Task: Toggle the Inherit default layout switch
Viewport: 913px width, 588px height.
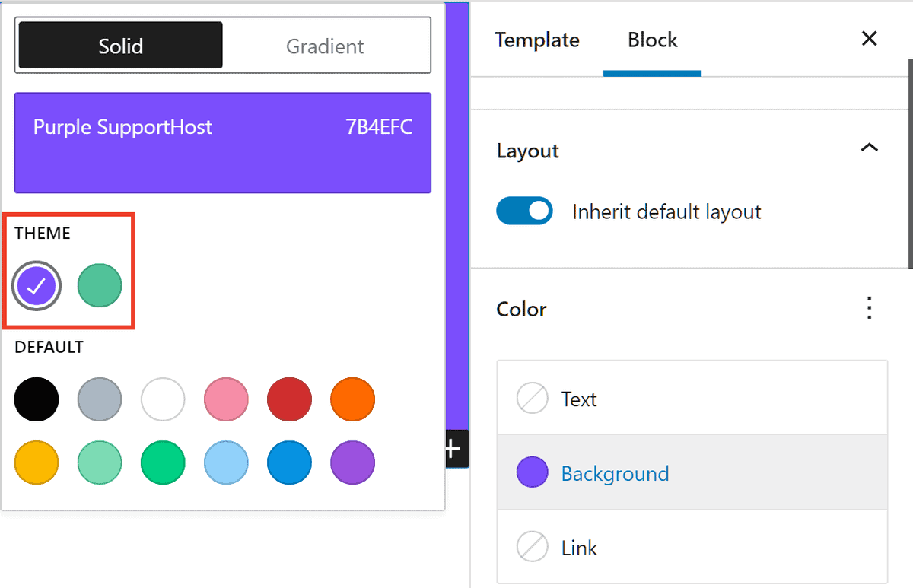Action: coord(524,211)
